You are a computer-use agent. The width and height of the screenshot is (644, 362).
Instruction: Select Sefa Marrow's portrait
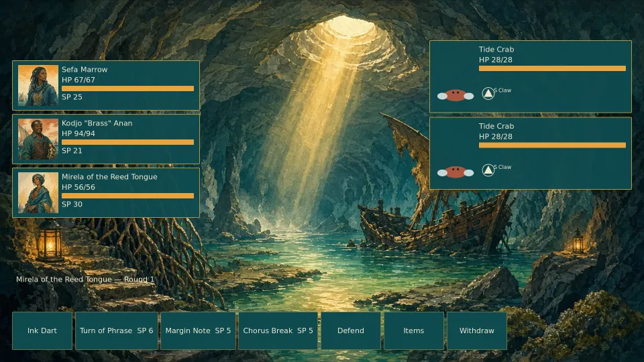38,85
